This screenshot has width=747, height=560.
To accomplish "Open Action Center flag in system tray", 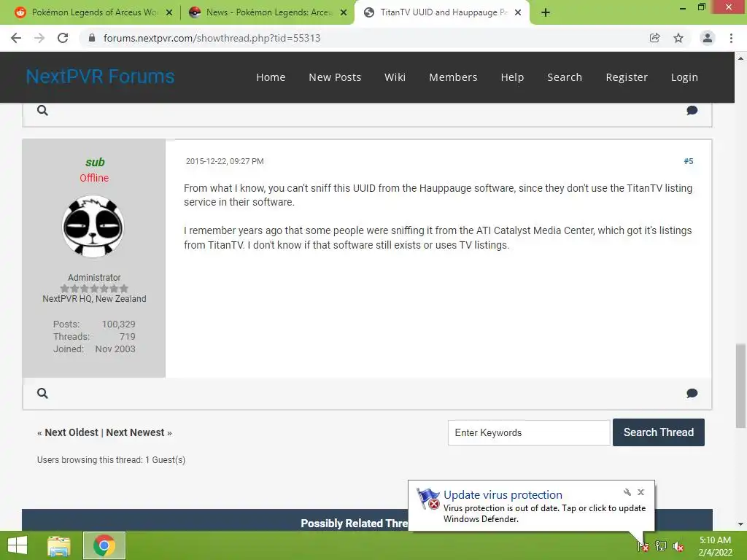I will 643,545.
